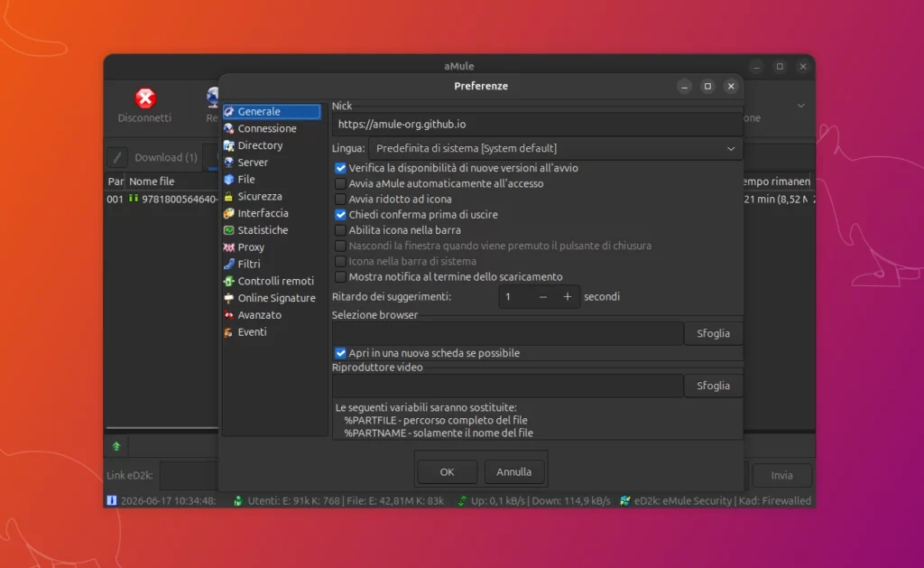Image resolution: width=924 pixels, height=568 pixels.
Task: Click the Interfaccia palette icon
Action: (x=228, y=213)
